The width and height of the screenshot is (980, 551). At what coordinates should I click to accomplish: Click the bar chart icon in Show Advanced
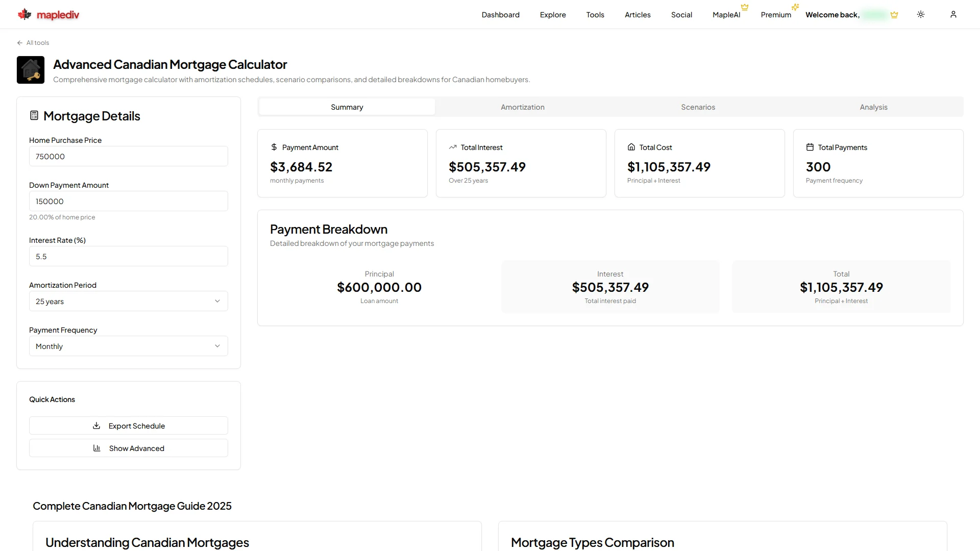point(97,448)
